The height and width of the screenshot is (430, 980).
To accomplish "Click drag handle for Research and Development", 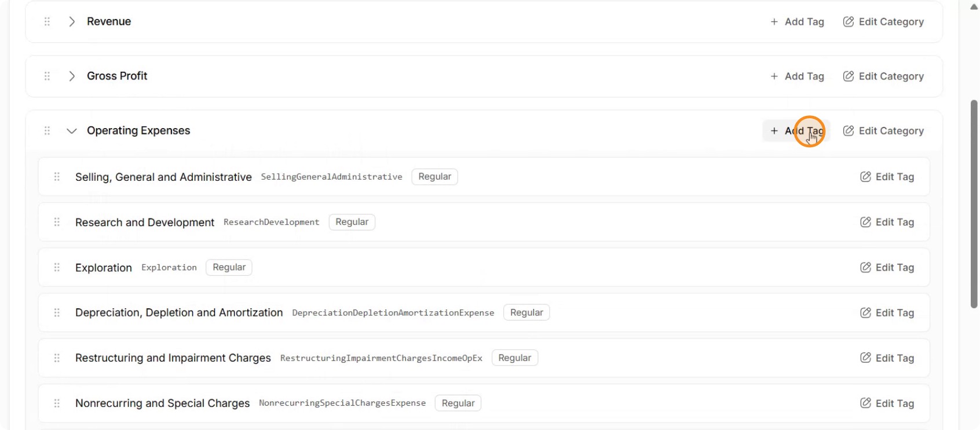I will pyautogui.click(x=57, y=222).
